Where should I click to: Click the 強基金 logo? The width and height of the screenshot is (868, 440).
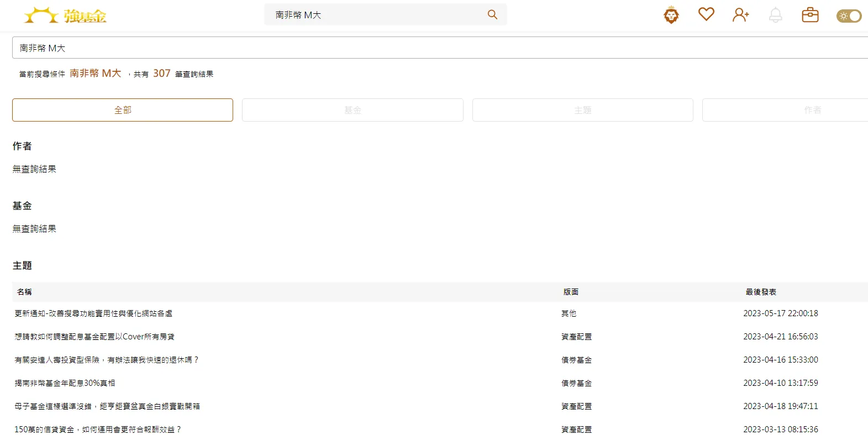[x=65, y=15]
